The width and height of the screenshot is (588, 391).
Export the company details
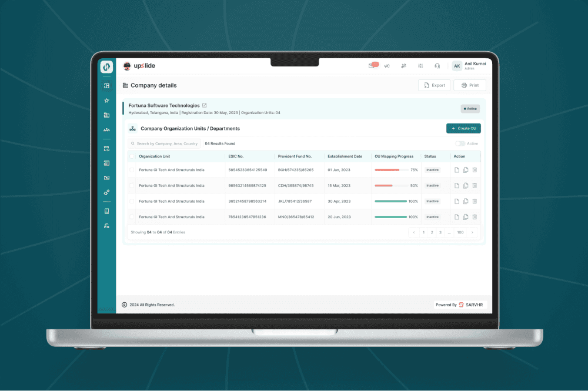pos(434,85)
